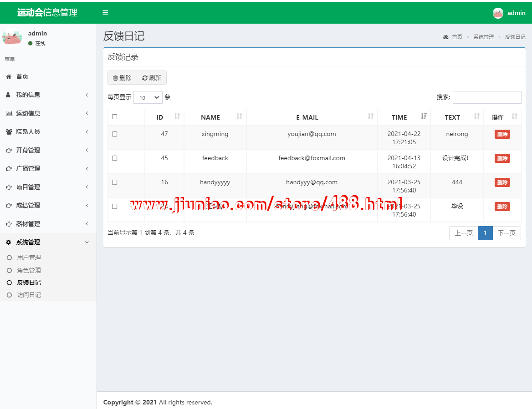Toggle sidebar with hamburger menu icon
This screenshot has height=409, width=532.
tap(106, 13)
